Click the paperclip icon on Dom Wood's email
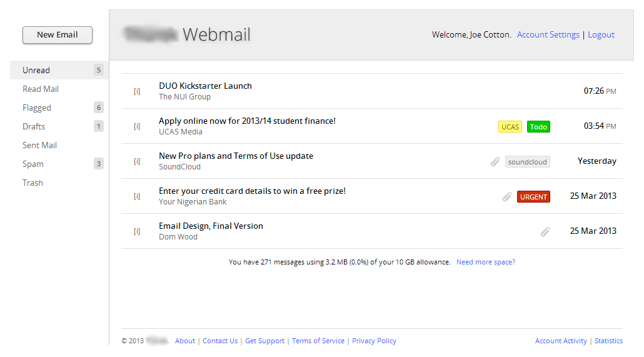 545,232
